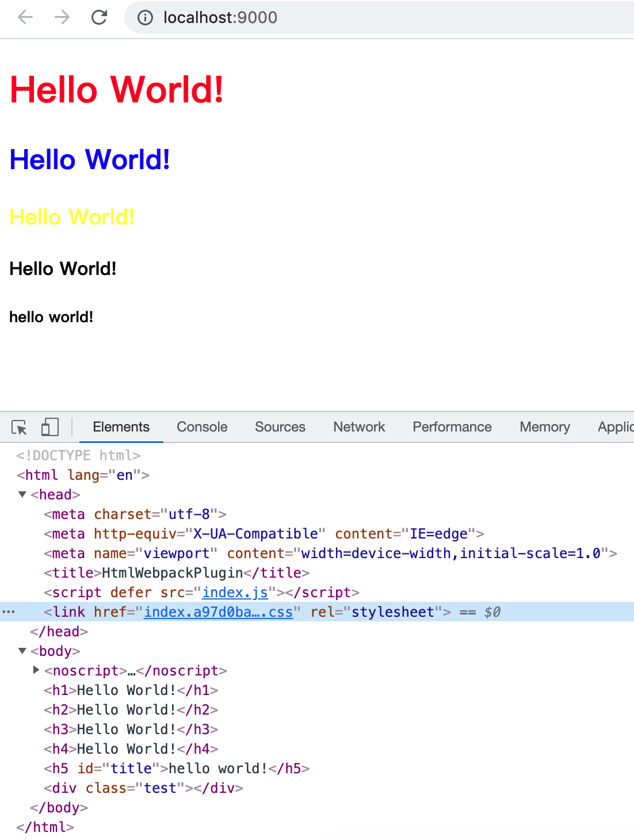Screen dimensions: 634x840
Task: Click the yellow Hello World heading
Action: point(72,217)
